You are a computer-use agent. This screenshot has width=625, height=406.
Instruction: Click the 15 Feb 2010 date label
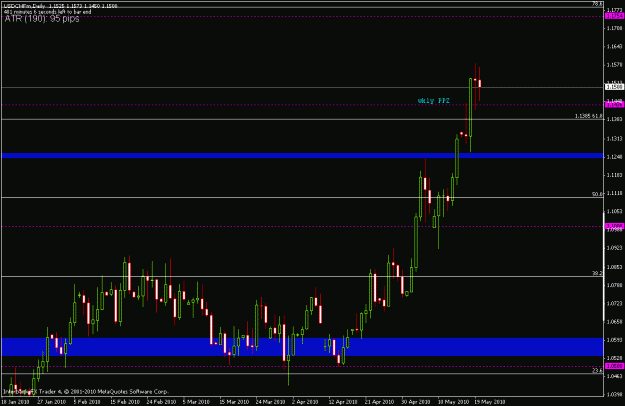[125, 402]
